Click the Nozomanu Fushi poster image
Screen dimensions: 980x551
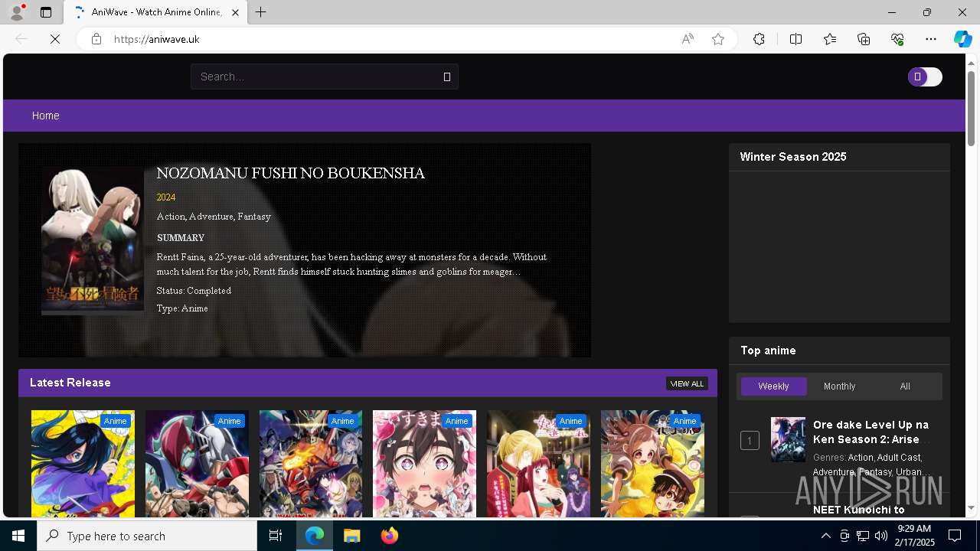[x=93, y=240]
